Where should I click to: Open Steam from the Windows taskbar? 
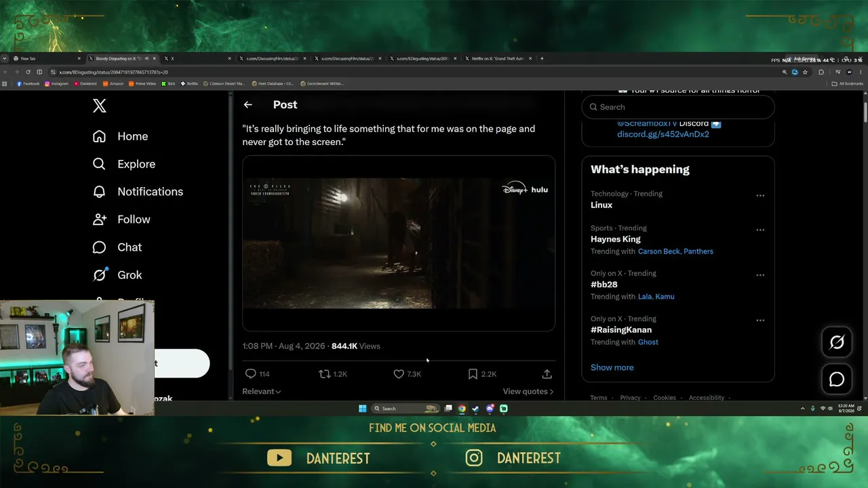click(x=475, y=409)
